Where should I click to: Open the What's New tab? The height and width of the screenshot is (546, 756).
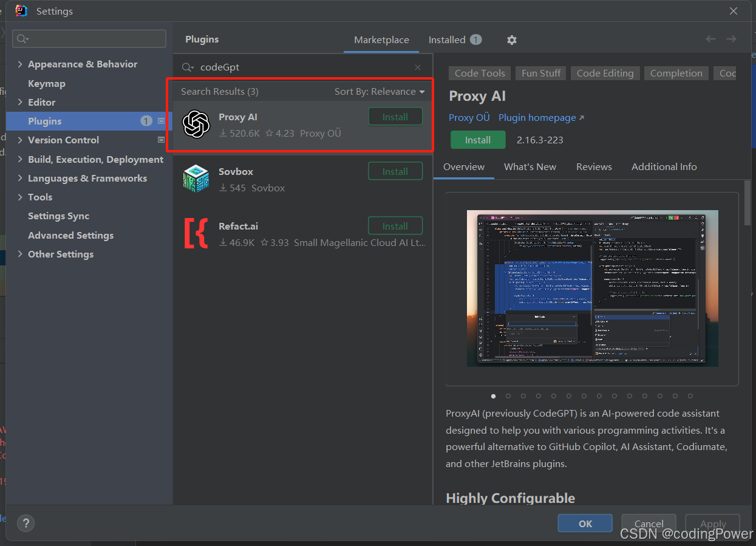pos(530,166)
